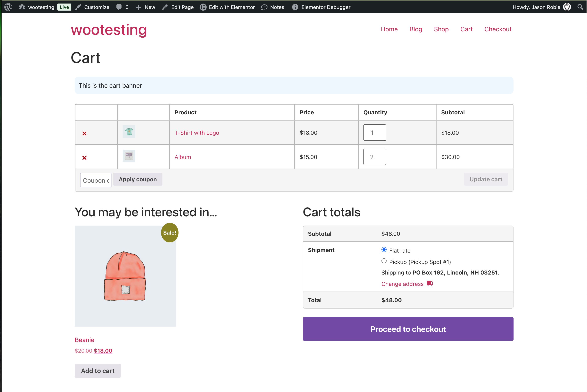Open the Album product link

(183, 157)
